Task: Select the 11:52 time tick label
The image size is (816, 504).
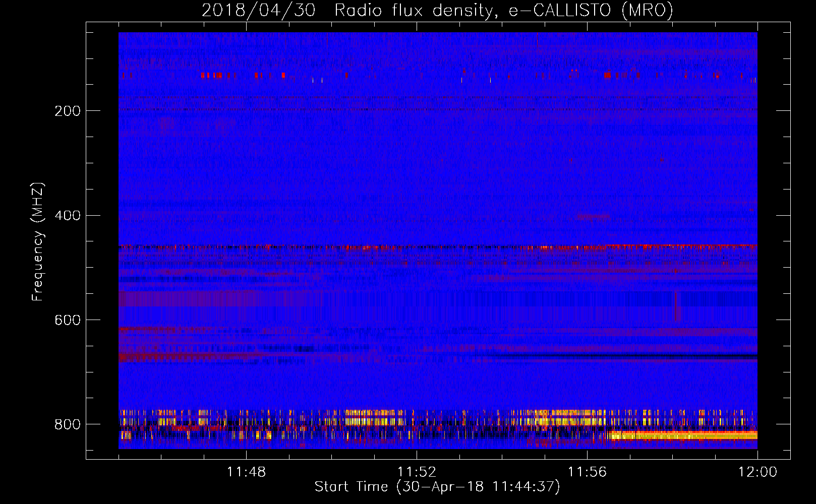Action: click(417, 472)
